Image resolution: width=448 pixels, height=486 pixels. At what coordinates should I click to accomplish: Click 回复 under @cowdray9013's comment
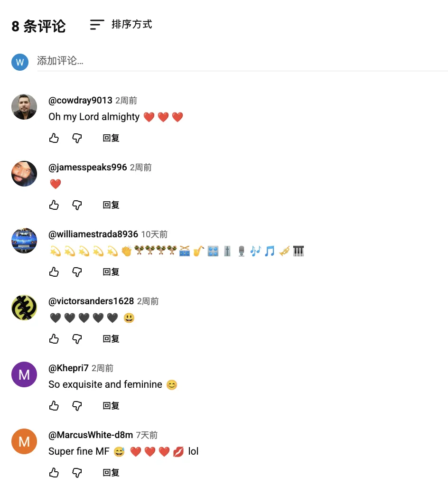[111, 138]
